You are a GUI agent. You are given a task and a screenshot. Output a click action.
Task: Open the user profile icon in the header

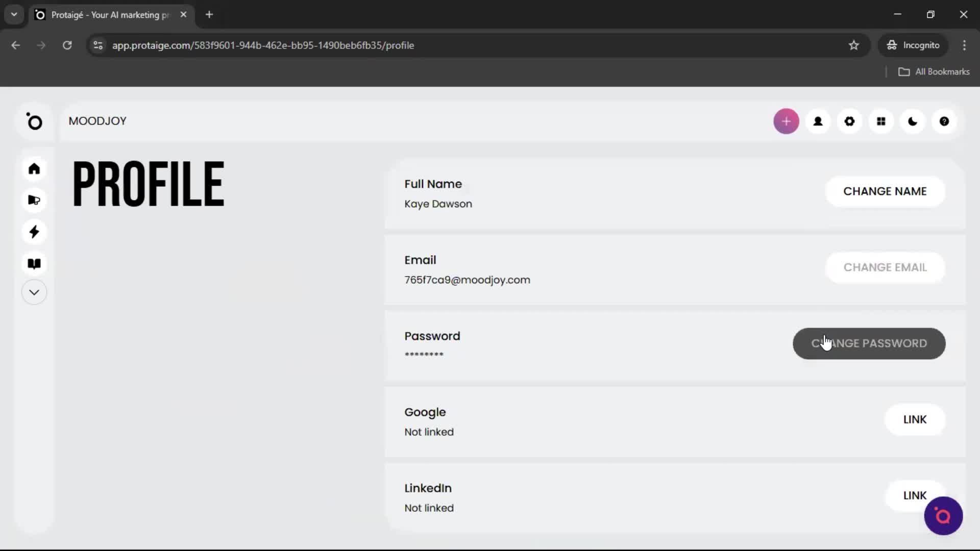click(x=818, y=121)
